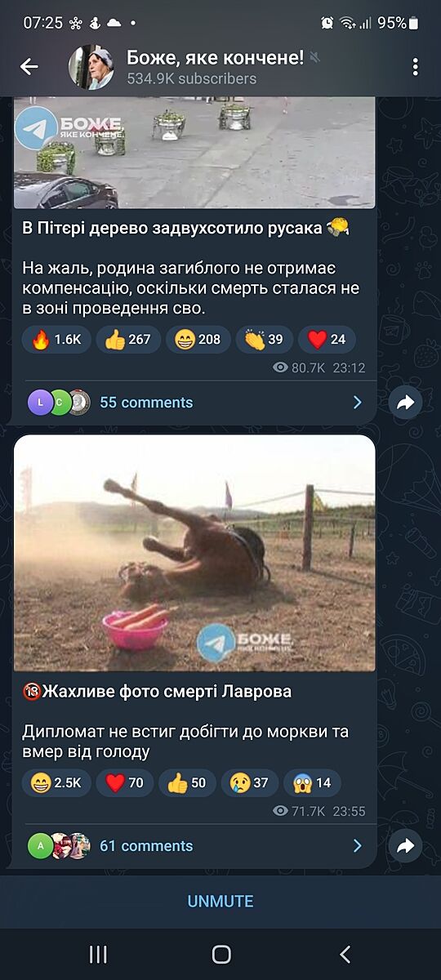Image resolution: width=441 pixels, height=980 pixels.
Task: Open the street video thumbnail at top
Action: click(x=194, y=153)
